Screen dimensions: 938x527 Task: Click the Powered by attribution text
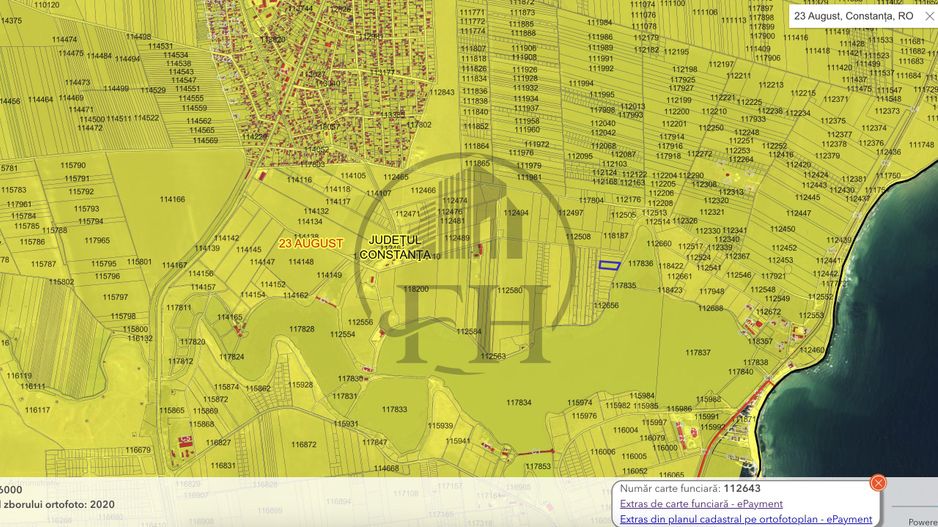922,521
